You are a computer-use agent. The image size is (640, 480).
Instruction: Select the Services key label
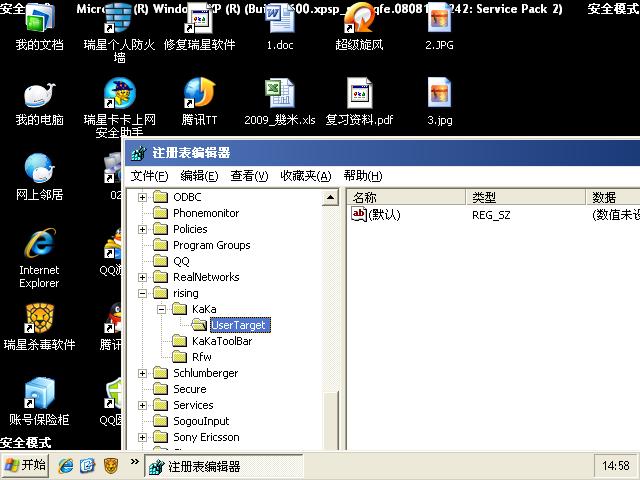pyautogui.click(x=193, y=405)
